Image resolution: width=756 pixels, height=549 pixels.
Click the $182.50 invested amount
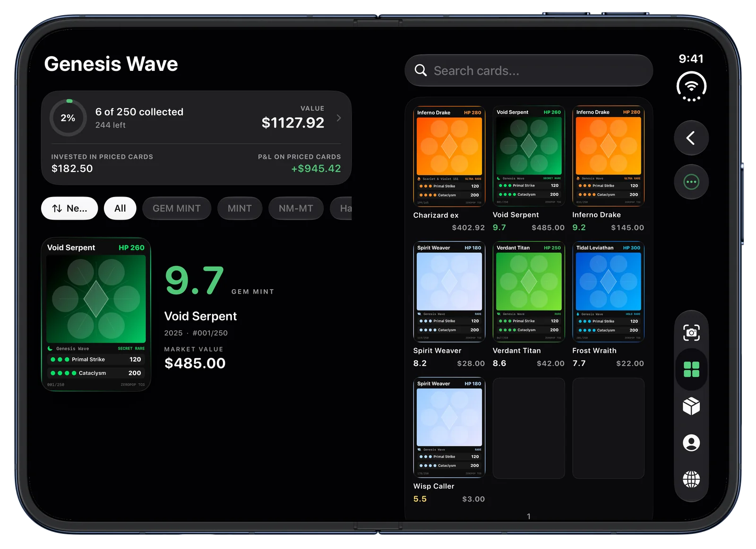pos(72,169)
